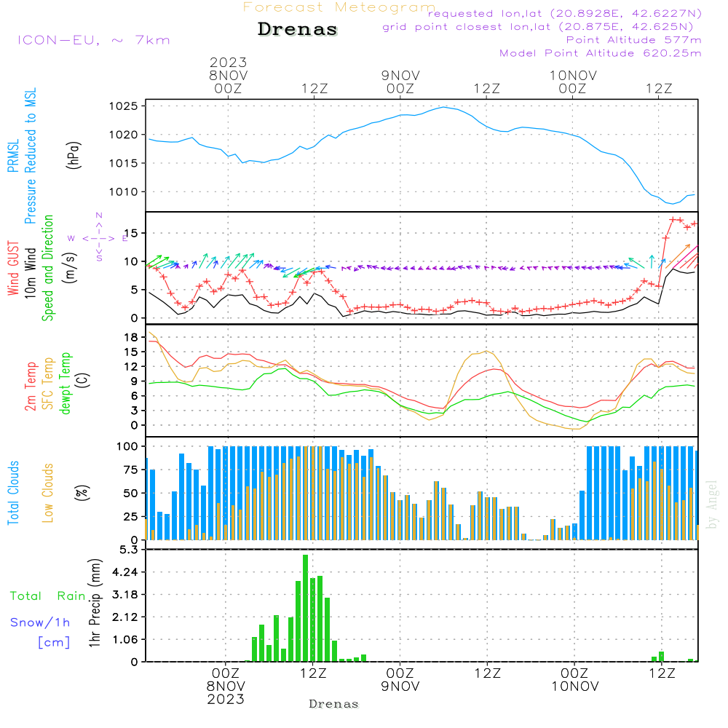
Task: Click the '15' wind speed axis value
Action: pyautogui.click(x=131, y=233)
